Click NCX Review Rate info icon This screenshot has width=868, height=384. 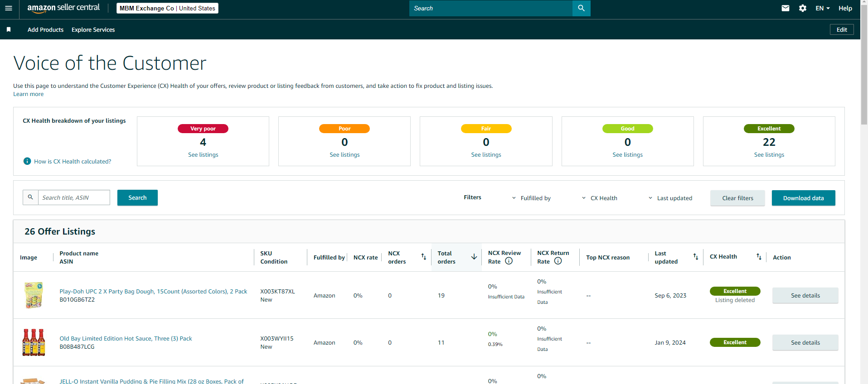[509, 261]
